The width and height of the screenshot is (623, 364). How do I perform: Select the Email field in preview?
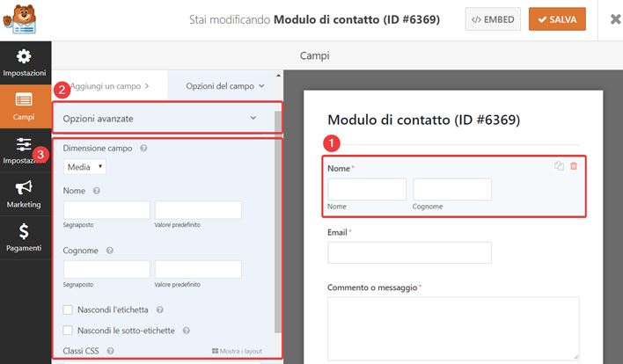click(x=409, y=252)
